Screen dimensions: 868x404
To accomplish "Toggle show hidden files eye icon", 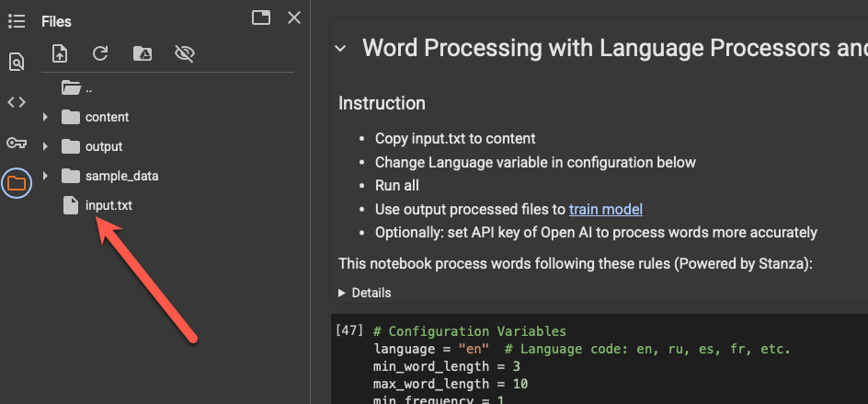I will tap(184, 54).
